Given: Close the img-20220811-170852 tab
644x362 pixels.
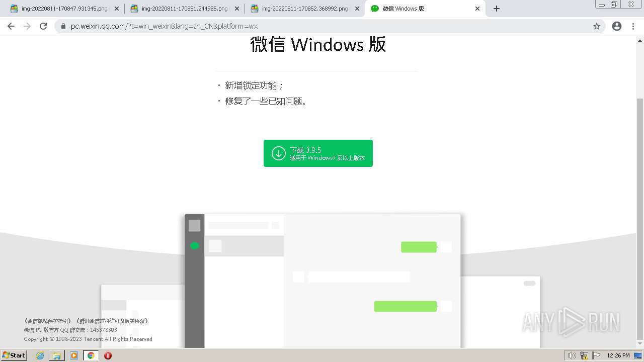Looking at the screenshot, I should pos(357,9).
